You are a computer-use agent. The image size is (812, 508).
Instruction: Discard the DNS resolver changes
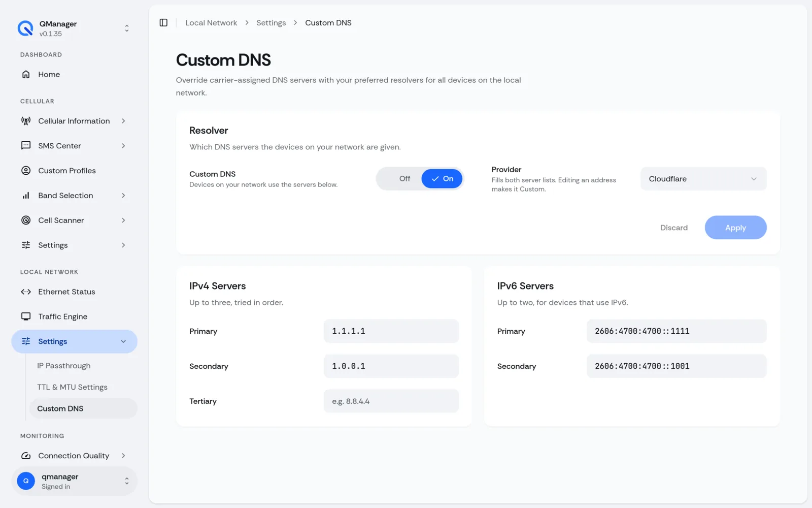674,228
